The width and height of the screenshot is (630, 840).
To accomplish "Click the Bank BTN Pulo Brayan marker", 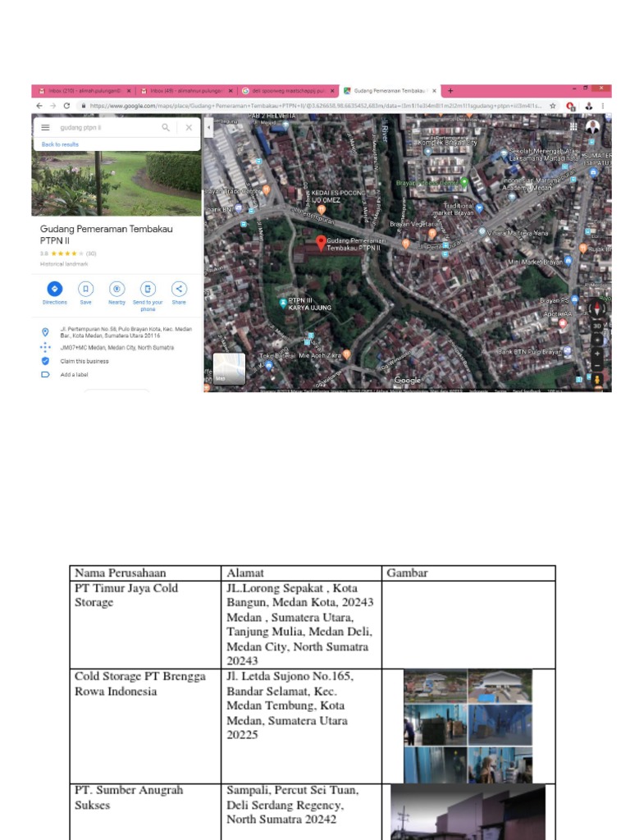I will click(x=568, y=351).
